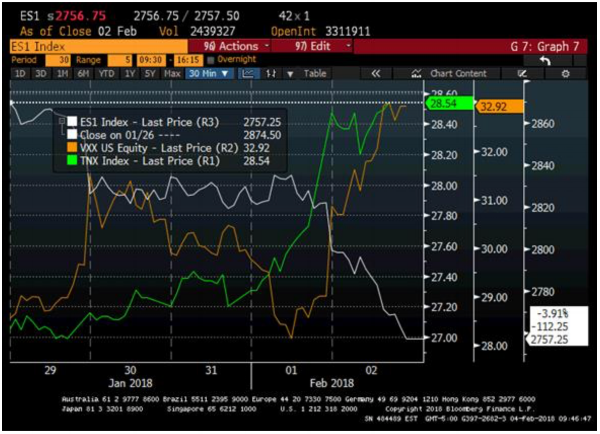600x434 pixels.
Task: Click the green 28.54 axis price tag
Action: pyautogui.click(x=449, y=103)
